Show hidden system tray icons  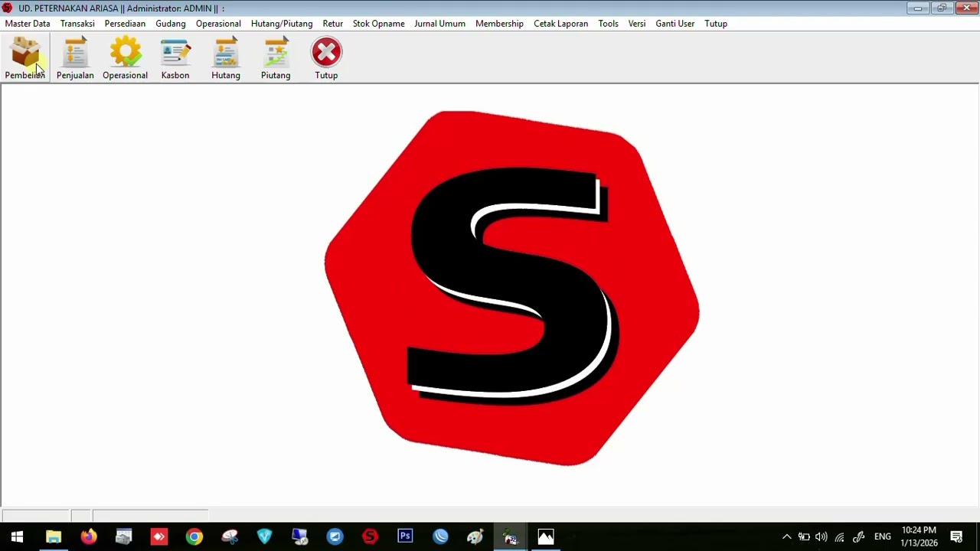(786, 536)
